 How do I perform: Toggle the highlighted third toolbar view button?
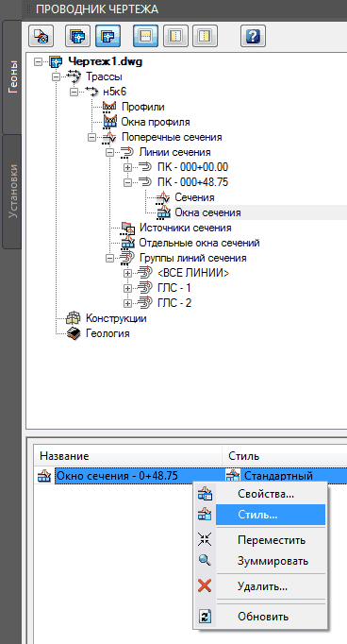pyautogui.click(x=107, y=36)
